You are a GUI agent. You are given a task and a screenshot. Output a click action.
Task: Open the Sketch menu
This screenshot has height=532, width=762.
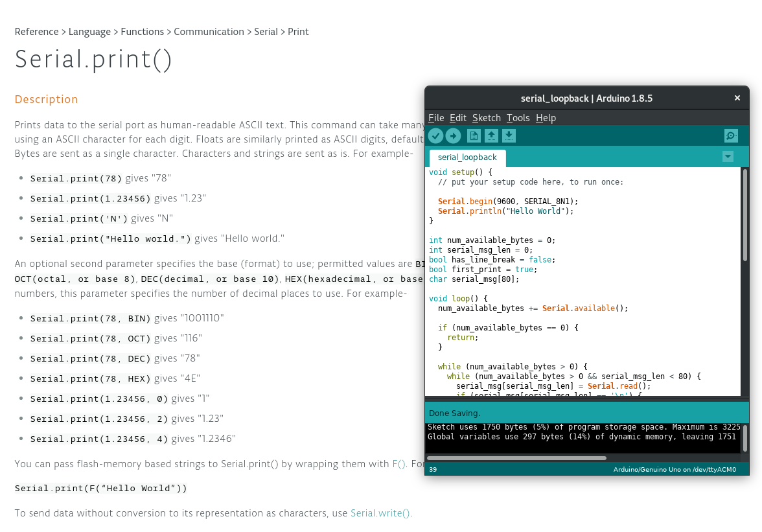(x=487, y=118)
